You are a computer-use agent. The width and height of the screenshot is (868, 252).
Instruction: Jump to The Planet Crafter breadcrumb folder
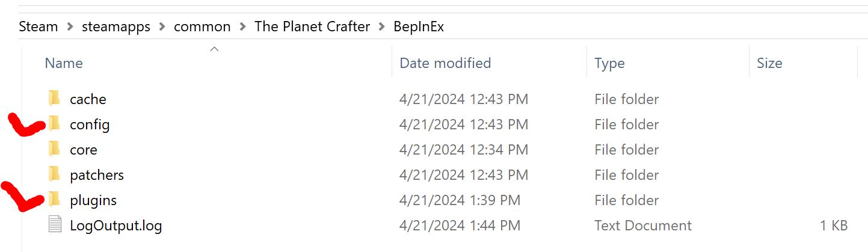pos(312,27)
